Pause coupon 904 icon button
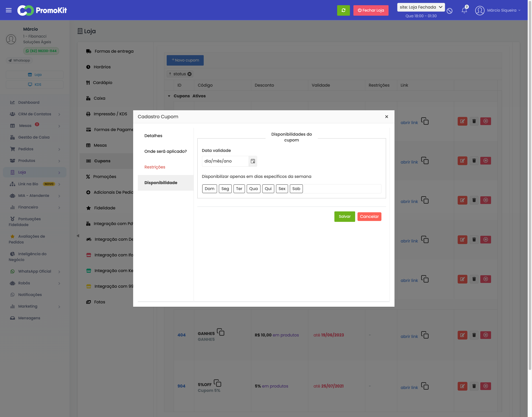Screen dimensions: 532x417 486,386
